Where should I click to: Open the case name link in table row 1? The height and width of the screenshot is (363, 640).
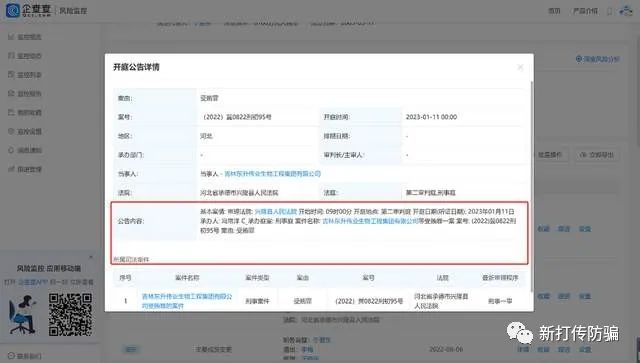(x=187, y=301)
